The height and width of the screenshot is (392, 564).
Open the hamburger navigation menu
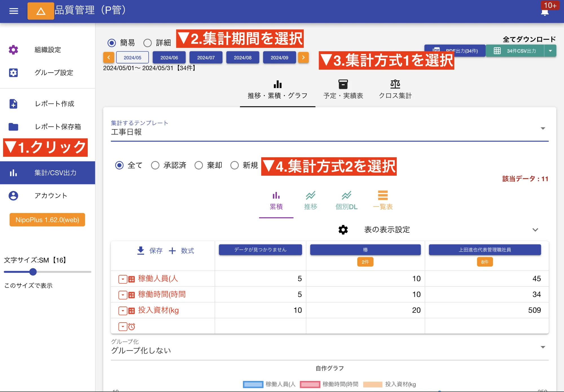tap(13, 11)
